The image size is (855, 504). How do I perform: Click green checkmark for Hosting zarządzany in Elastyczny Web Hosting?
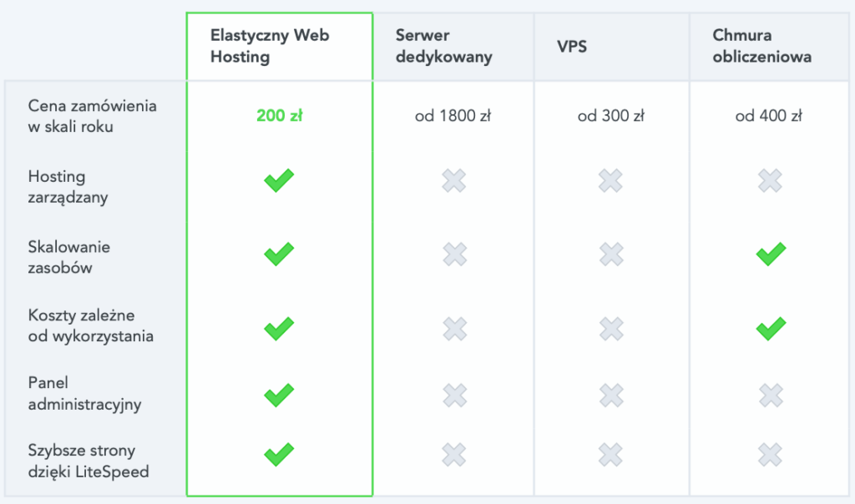coord(279,180)
